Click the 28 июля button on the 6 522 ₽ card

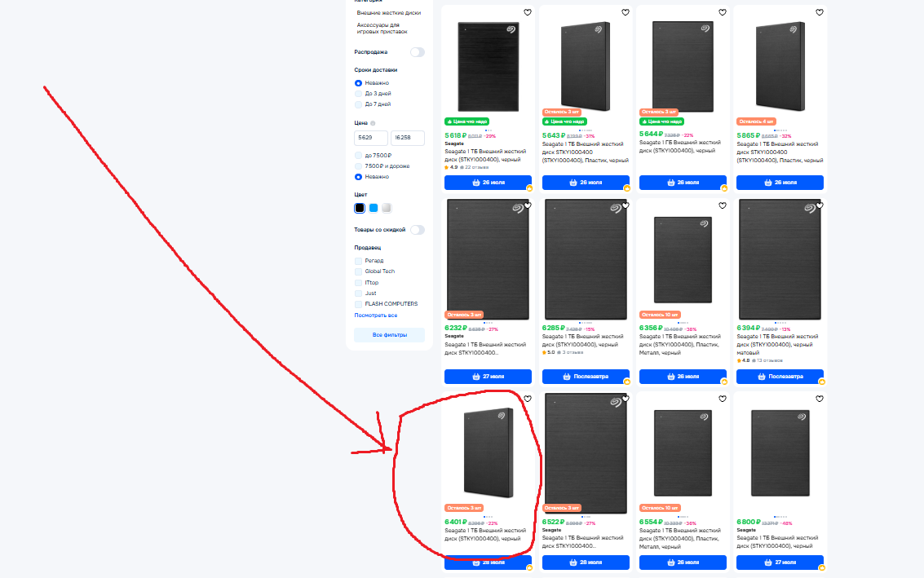click(586, 563)
